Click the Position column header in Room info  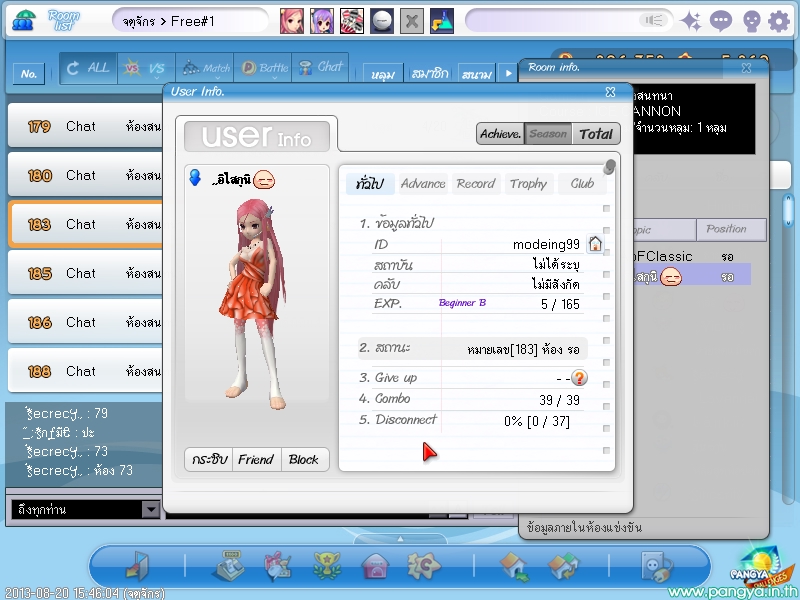(x=731, y=230)
